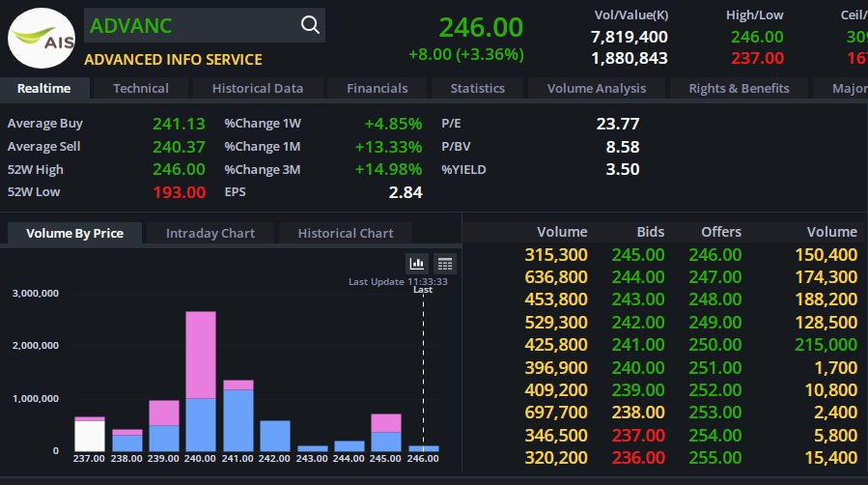
Task: Switch to the Financials tab
Action: click(378, 88)
